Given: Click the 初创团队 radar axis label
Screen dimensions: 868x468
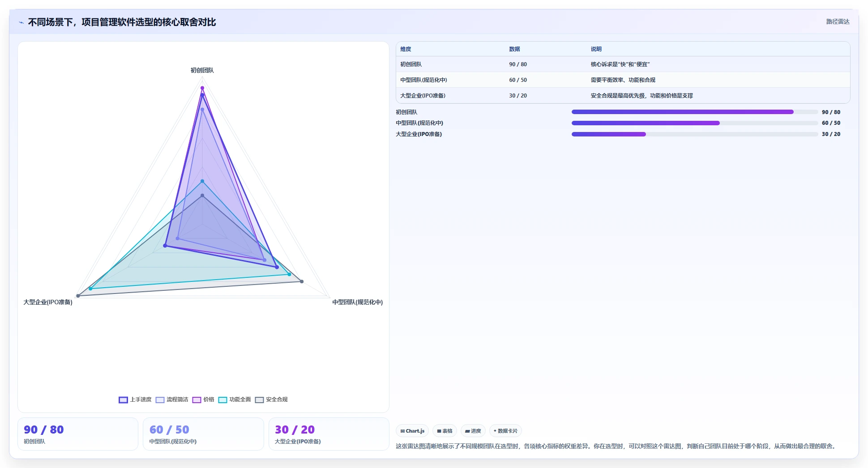Looking at the screenshot, I should point(202,70).
